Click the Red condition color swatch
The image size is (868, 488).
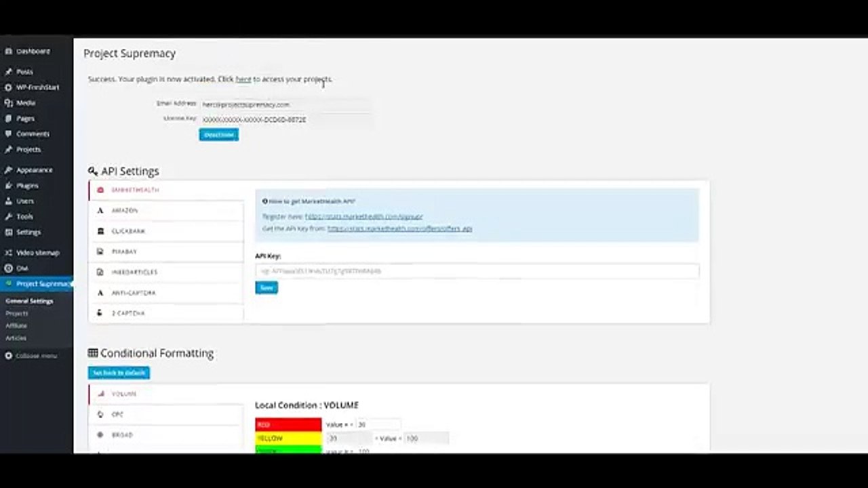[x=288, y=425]
